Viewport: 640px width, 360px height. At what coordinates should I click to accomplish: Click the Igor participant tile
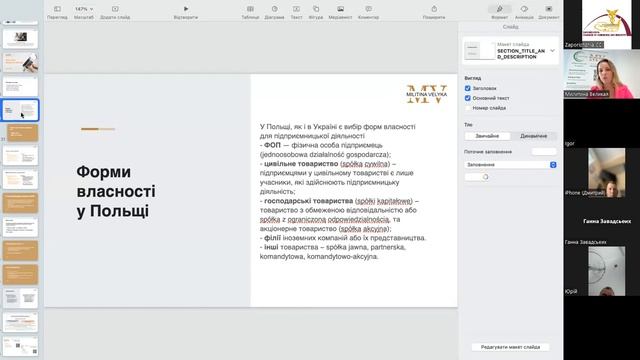[x=602, y=123]
